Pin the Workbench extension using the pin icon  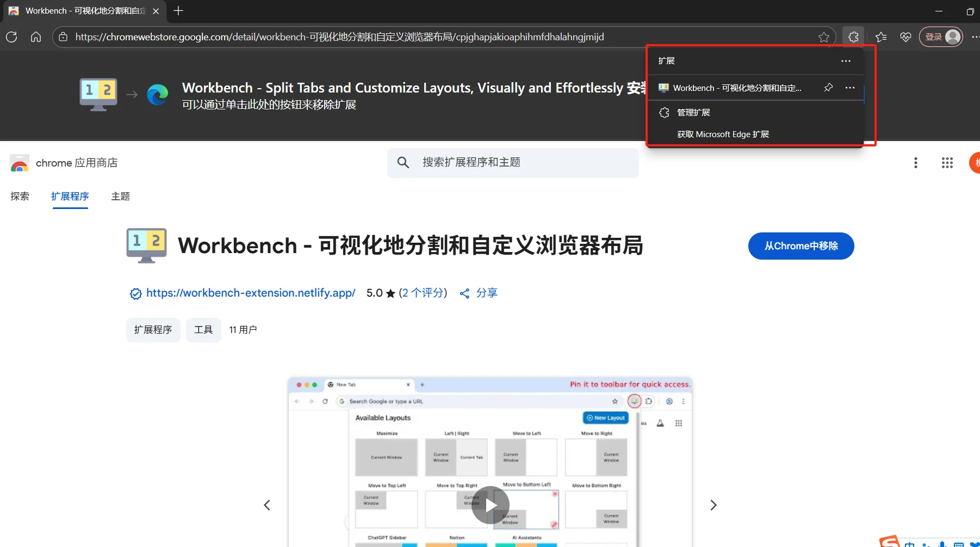pos(828,88)
